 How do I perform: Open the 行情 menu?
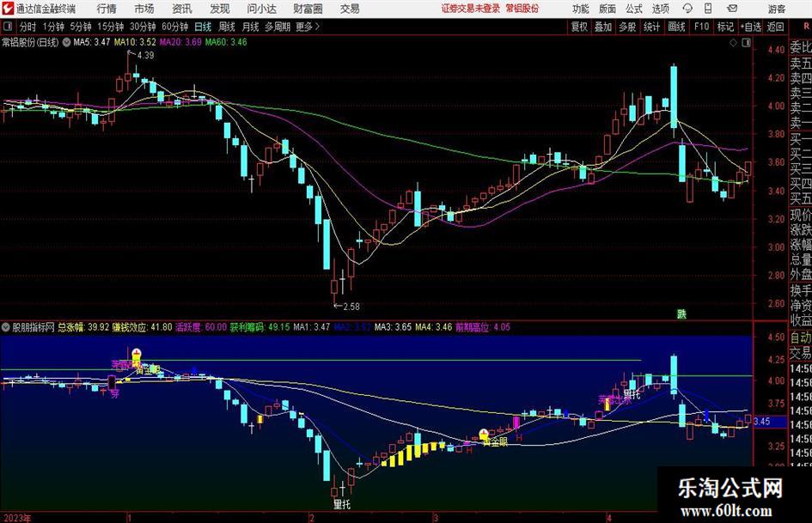(107, 9)
